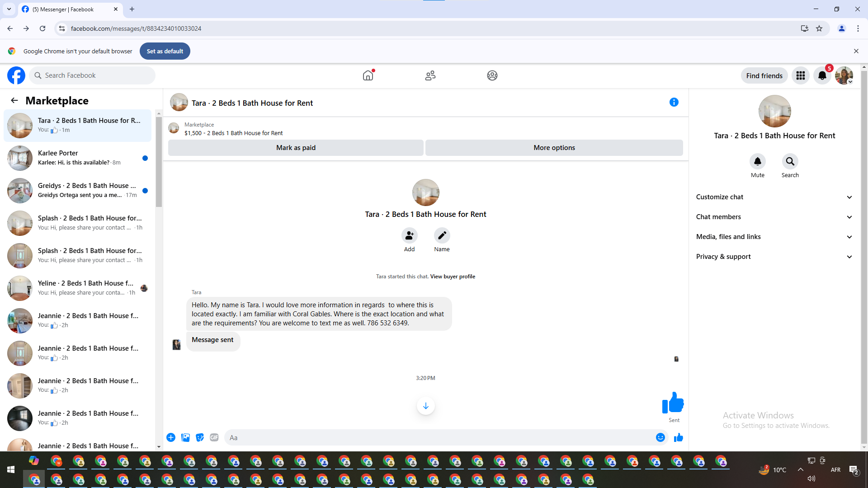Open a new Chrome tab

[x=132, y=9]
